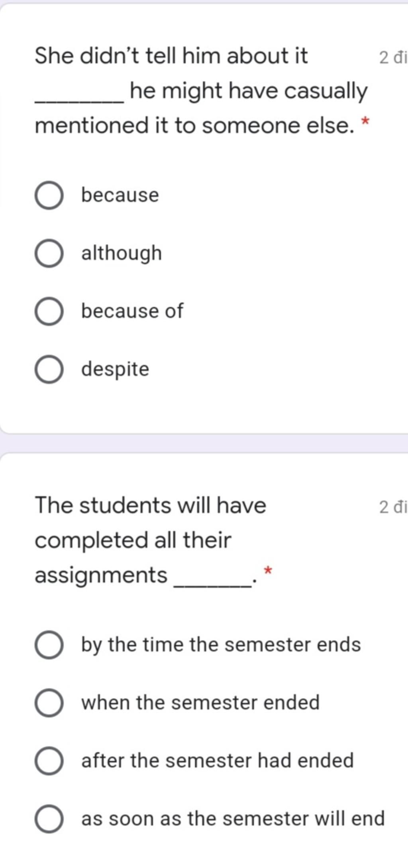408x868 pixels.
Task: Click the 'because of' label text
Action: (132, 311)
